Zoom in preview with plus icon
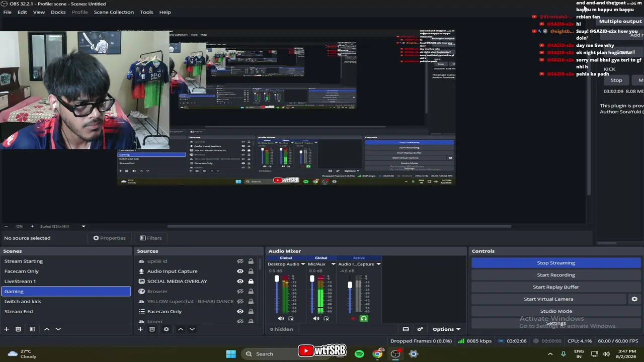This screenshot has height=362, width=644. coord(32,226)
